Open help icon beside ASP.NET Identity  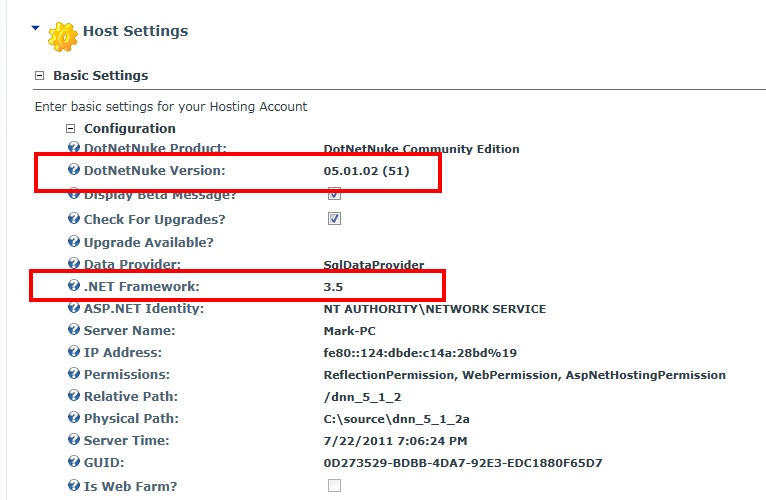tap(74, 308)
